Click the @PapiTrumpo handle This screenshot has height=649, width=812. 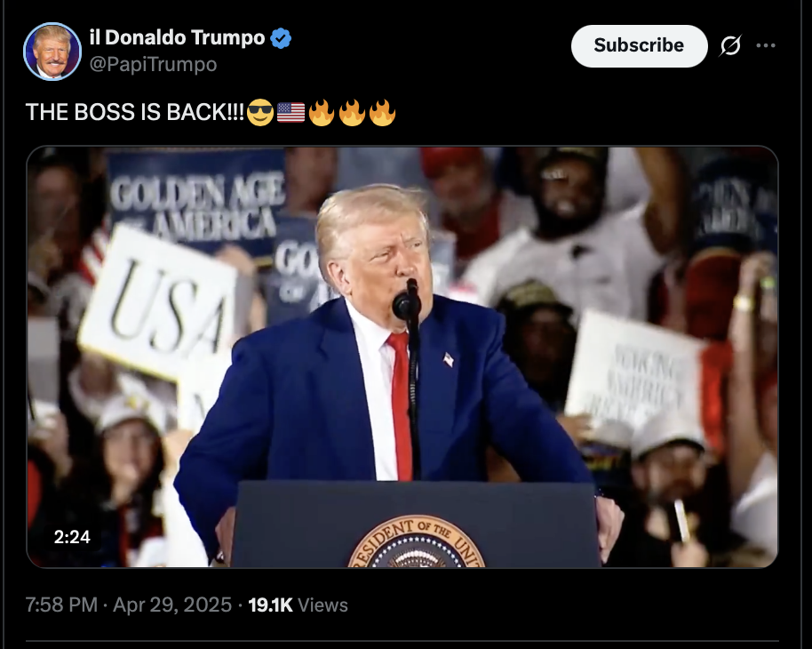coord(154,64)
